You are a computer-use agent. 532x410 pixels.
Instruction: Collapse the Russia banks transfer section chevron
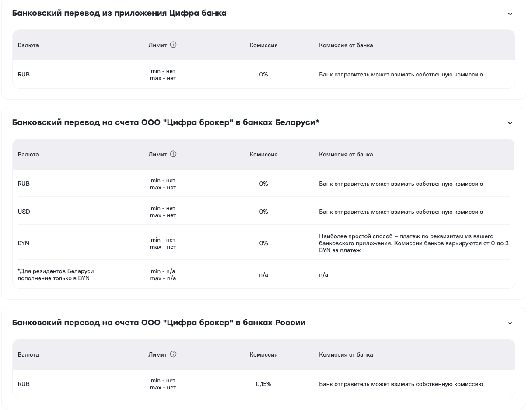(510, 323)
